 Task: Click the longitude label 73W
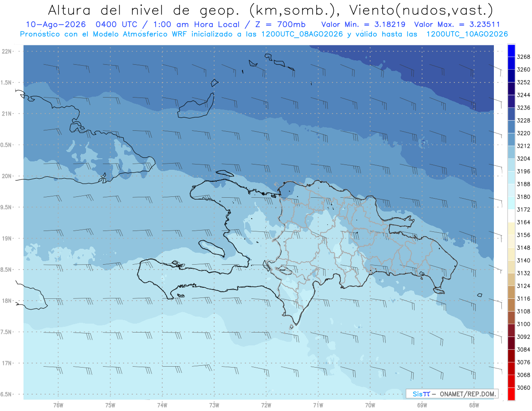point(214,404)
